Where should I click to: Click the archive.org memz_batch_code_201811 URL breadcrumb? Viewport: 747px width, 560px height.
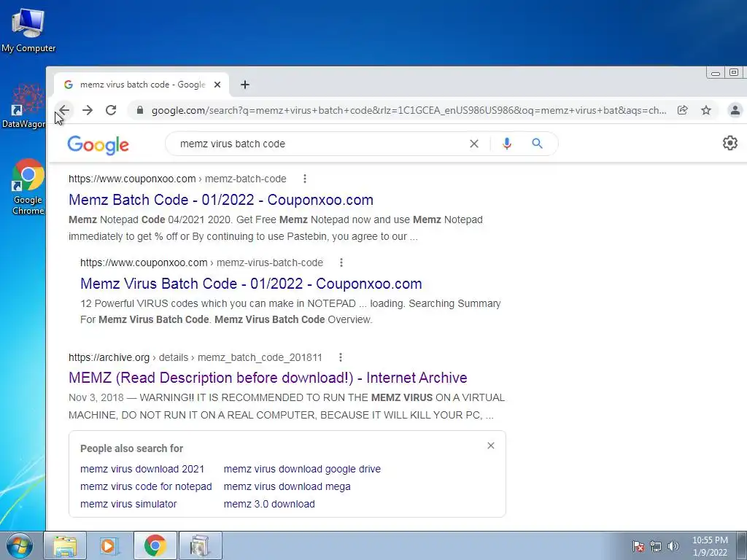point(196,357)
